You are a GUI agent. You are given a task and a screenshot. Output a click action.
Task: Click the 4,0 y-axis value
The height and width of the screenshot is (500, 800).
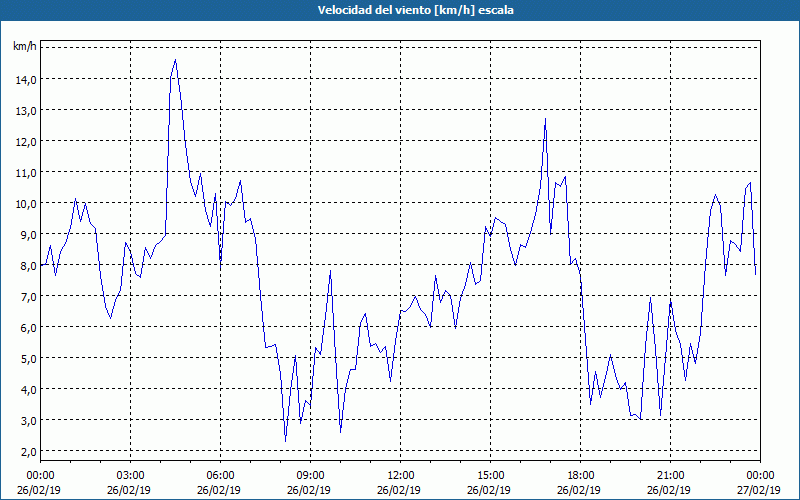[x=28, y=390]
